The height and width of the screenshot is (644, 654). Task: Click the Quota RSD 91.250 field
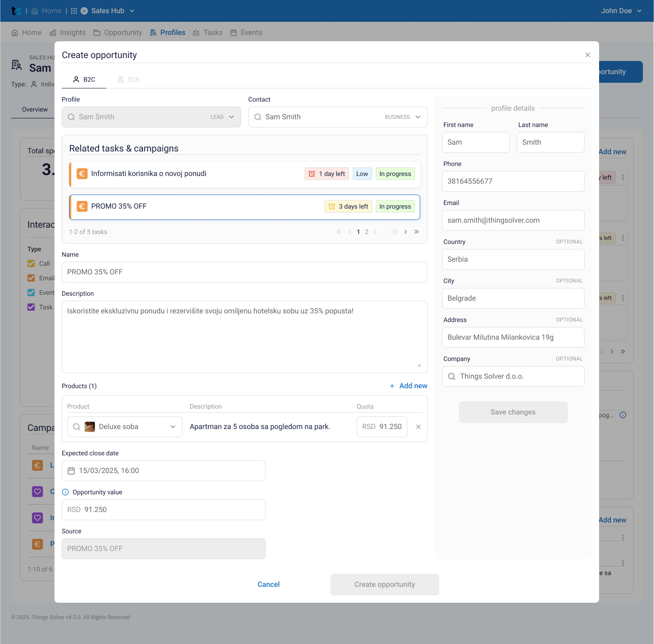pyautogui.click(x=382, y=427)
